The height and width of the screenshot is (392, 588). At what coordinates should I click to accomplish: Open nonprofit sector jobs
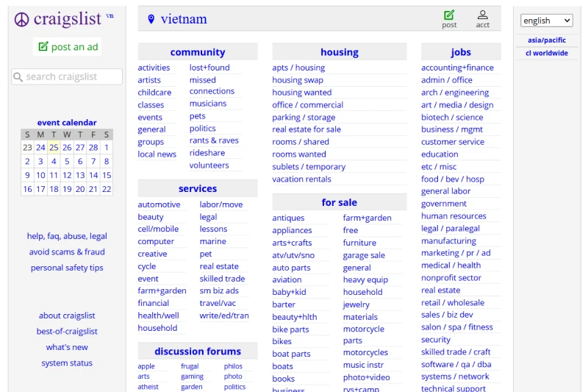click(451, 277)
